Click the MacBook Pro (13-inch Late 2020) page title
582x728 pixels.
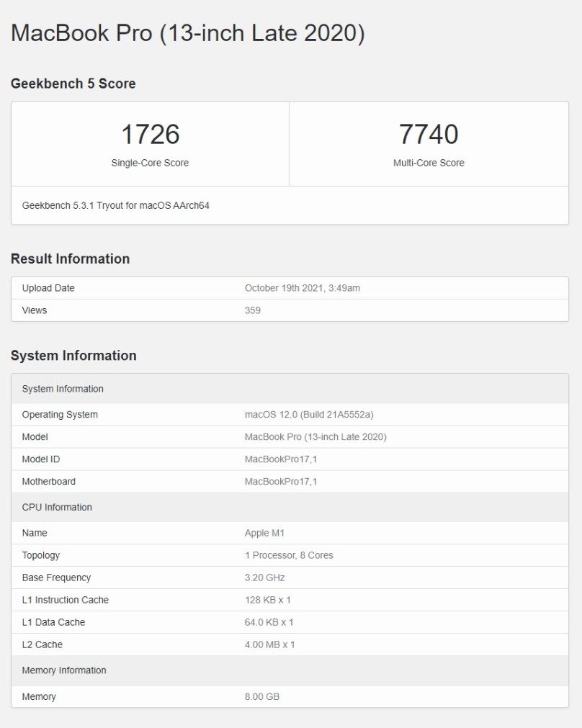[x=188, y=33]
